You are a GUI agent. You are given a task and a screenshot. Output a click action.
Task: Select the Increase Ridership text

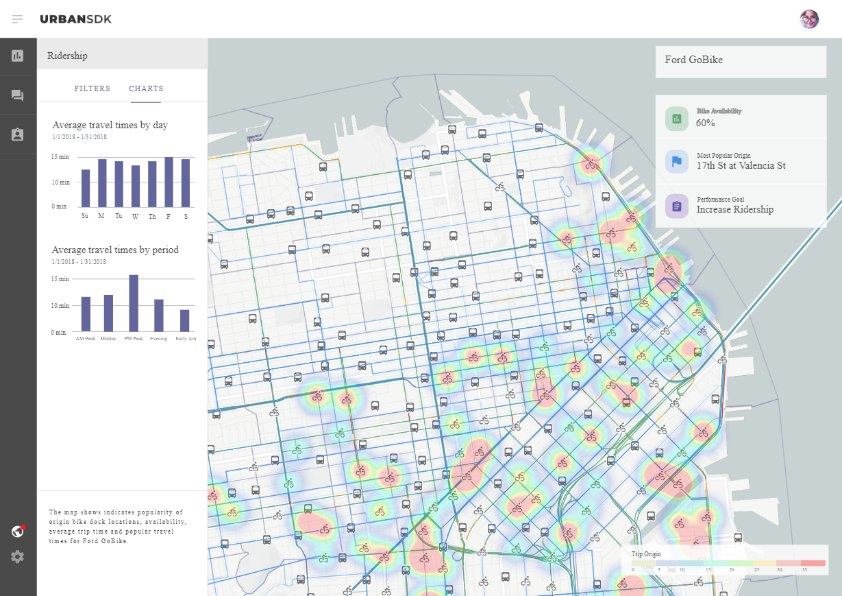(735, 210)
